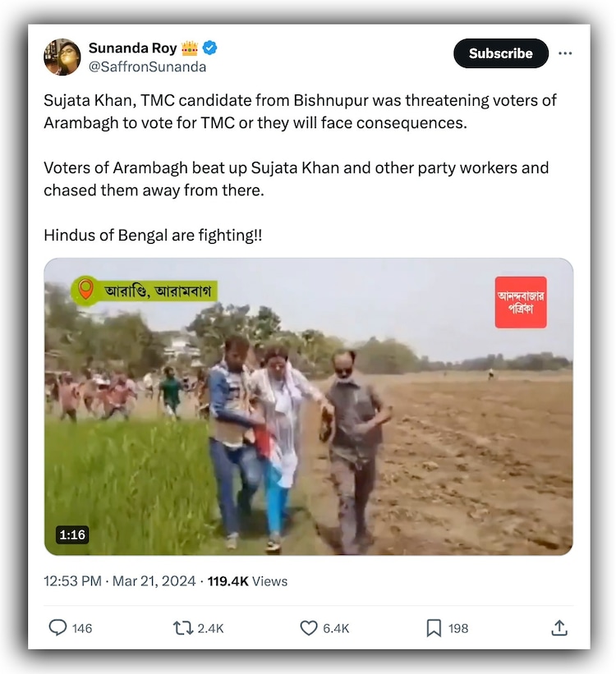
Task: Click the red Anandabazar Patrika logo
Action: click(521, 302)
